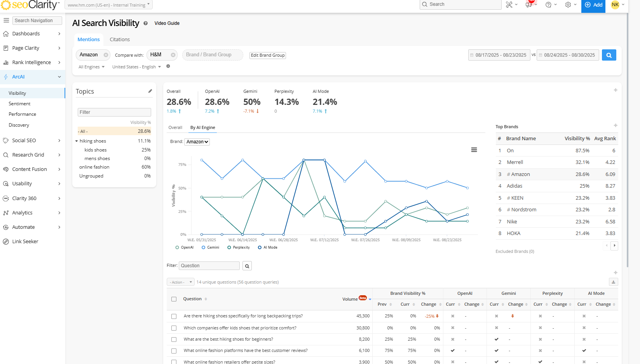Switch to the Citations tab
640x364 pixels.
click(120, 40)
